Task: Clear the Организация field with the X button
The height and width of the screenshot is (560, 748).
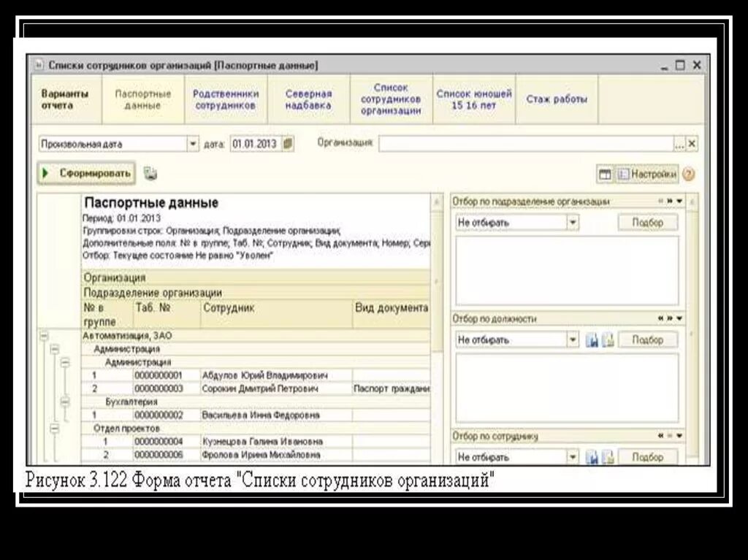Action: [692, 144]
